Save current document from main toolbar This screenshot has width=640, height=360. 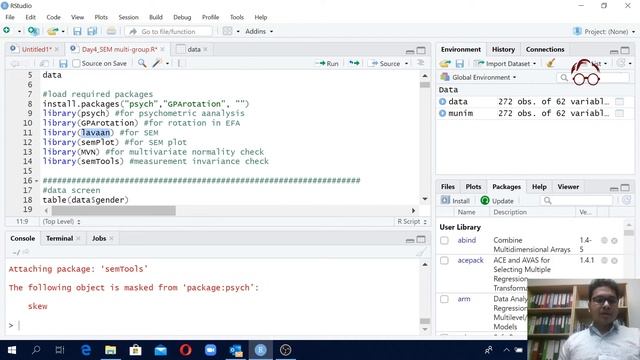click(77, 31)
